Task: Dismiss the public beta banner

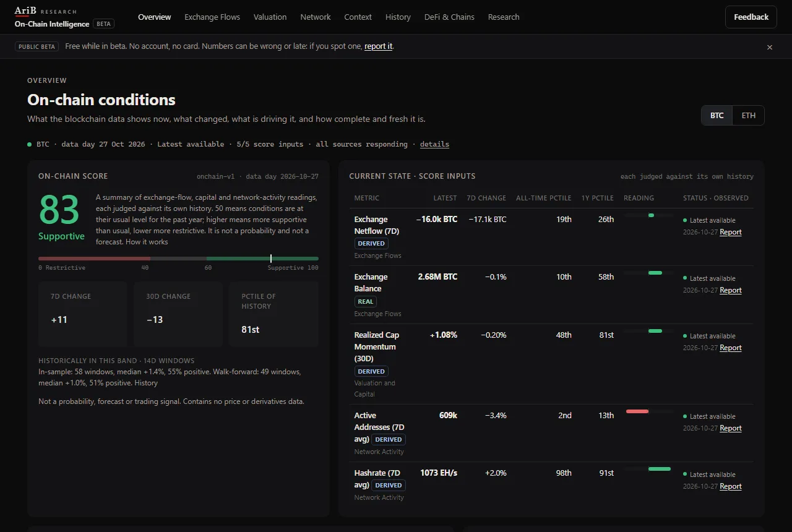Action: (x=770, y=47)
